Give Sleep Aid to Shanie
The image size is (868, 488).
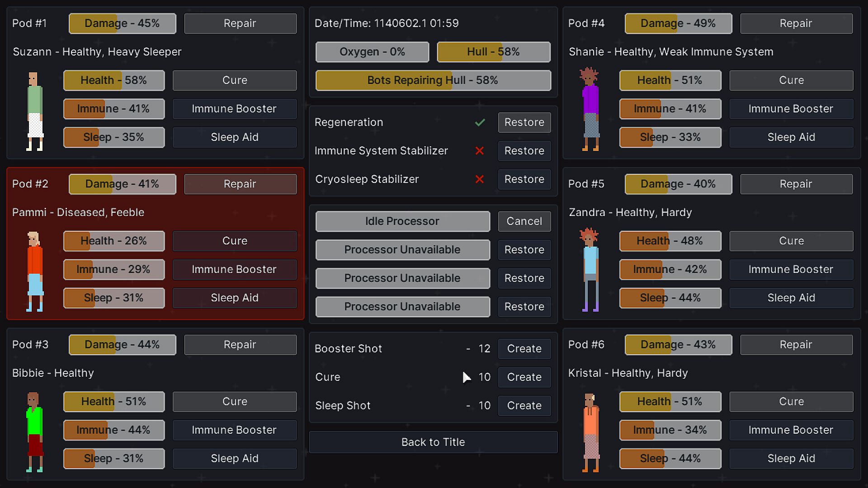click(791, 137)
